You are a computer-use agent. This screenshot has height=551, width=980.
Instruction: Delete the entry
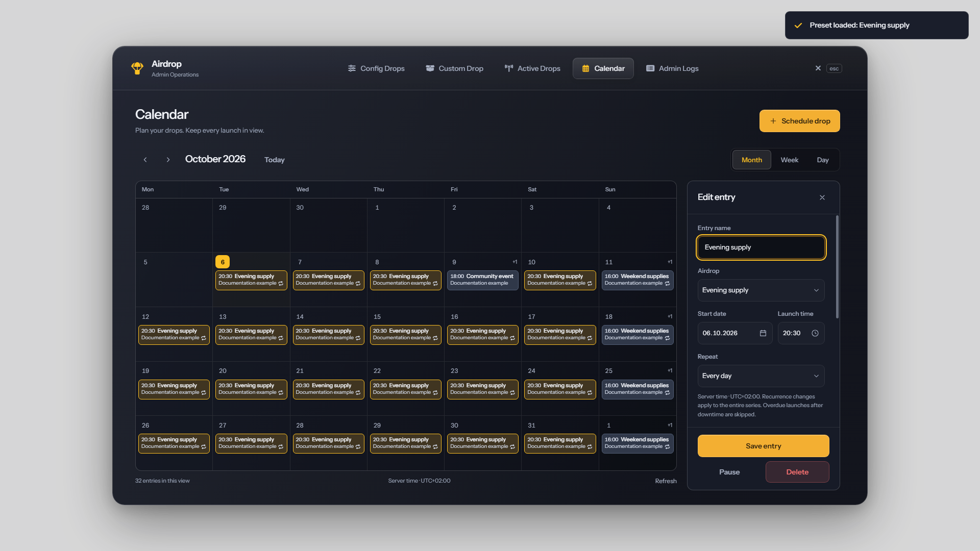pyautogui.click(x=797, y=472)
